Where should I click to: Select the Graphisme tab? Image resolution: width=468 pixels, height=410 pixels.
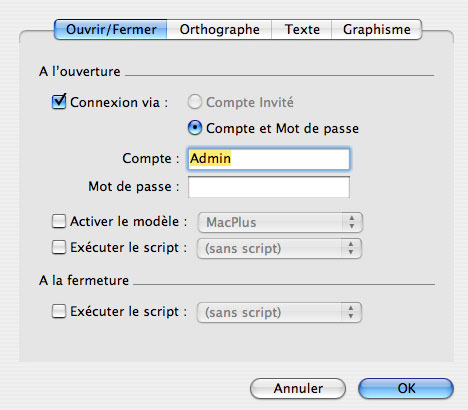coord(377,29)
